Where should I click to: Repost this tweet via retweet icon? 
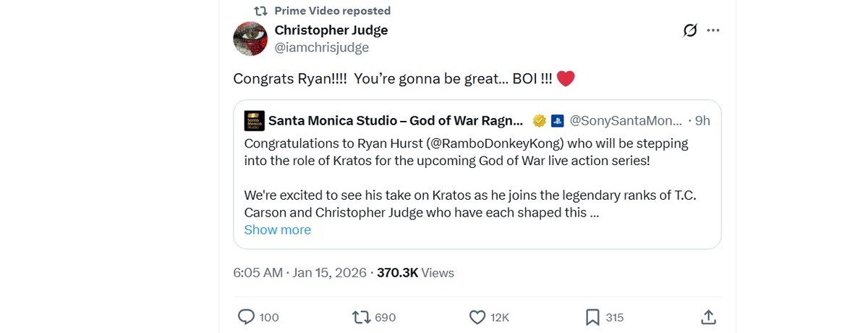pyautogui.click(x=361, y=317)
